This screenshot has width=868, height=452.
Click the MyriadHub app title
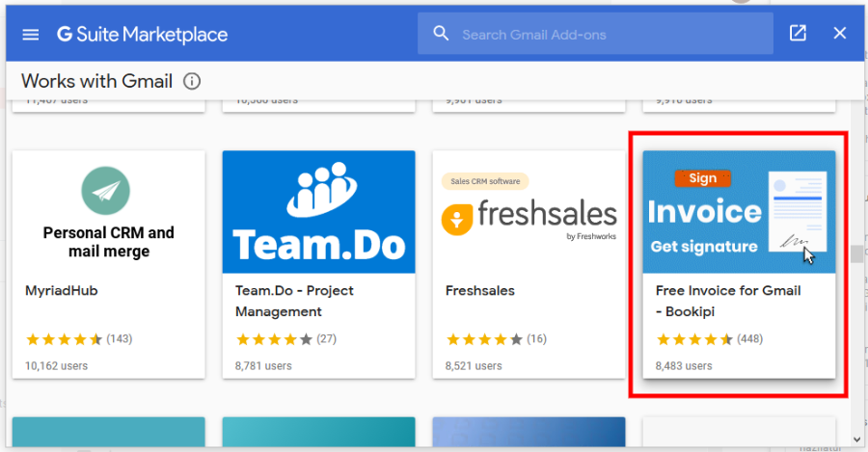(x=62, y=290)
